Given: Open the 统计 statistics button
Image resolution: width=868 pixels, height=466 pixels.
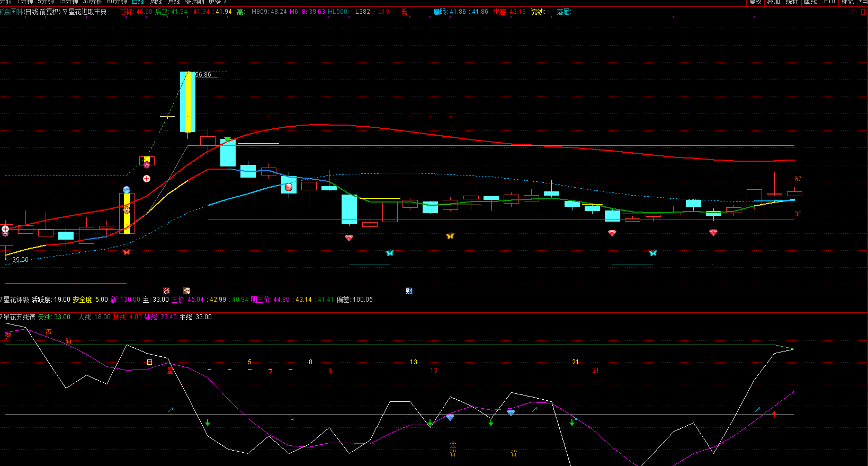Looking at the screenshot, I should [792, 2].
